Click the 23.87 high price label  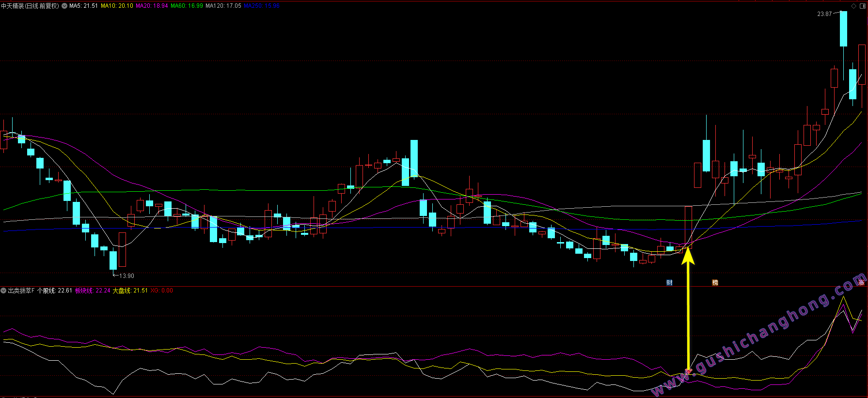click(824, 14)
